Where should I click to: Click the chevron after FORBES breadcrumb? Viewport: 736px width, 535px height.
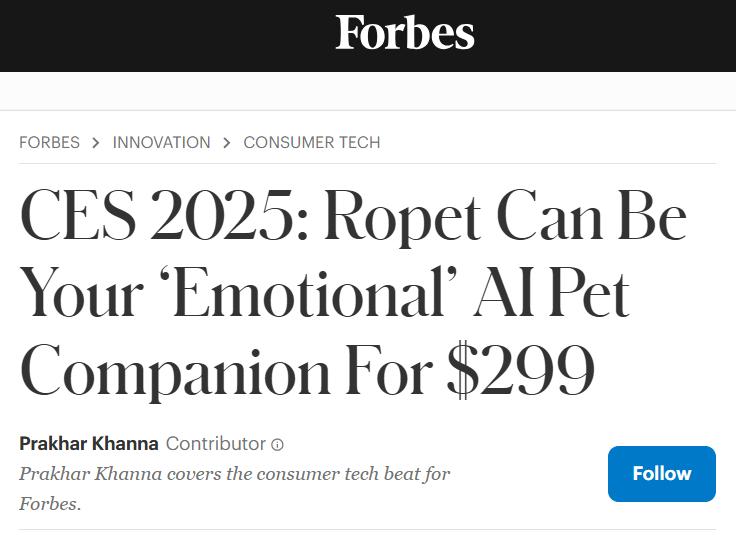(x=96, y=143)
